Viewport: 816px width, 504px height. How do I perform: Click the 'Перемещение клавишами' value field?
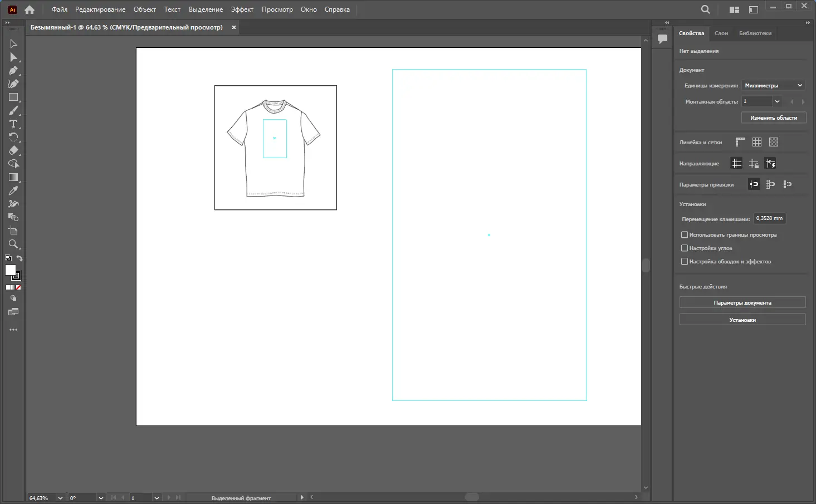tap(769, 218)
